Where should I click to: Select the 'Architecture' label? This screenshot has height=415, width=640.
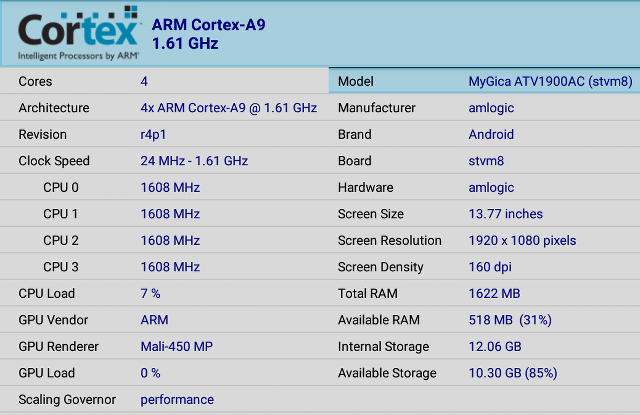[54, 108]
